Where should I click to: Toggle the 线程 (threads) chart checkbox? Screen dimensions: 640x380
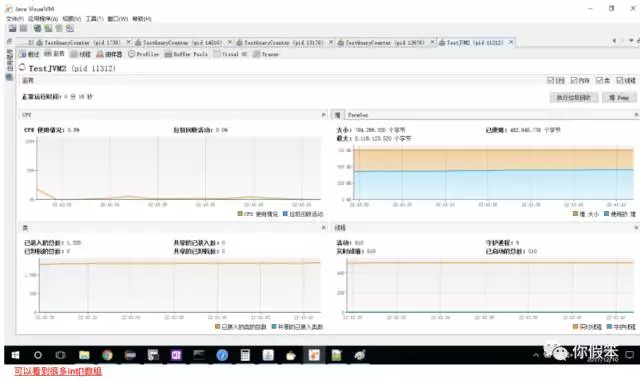tap(620, 80)
